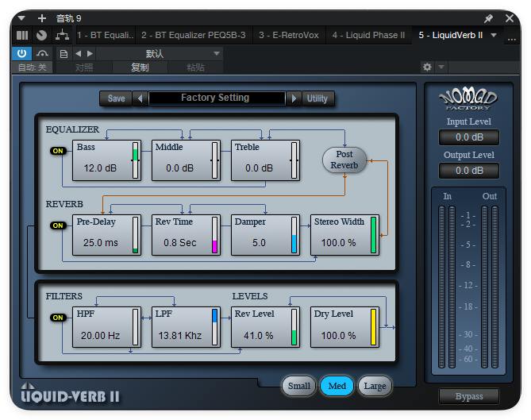Switch to the 3 - E-RetroVox tab
This screenshot has width=531, height=420.
[x=289, y=35]
